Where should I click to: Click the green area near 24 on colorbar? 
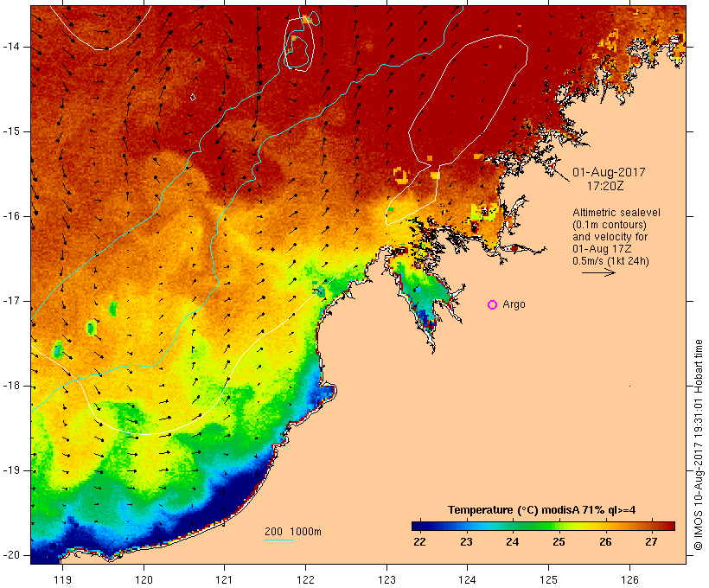coord(514,526)
